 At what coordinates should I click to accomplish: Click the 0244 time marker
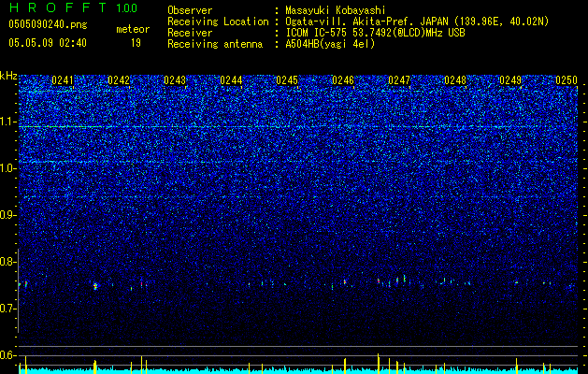pos(231,80)
